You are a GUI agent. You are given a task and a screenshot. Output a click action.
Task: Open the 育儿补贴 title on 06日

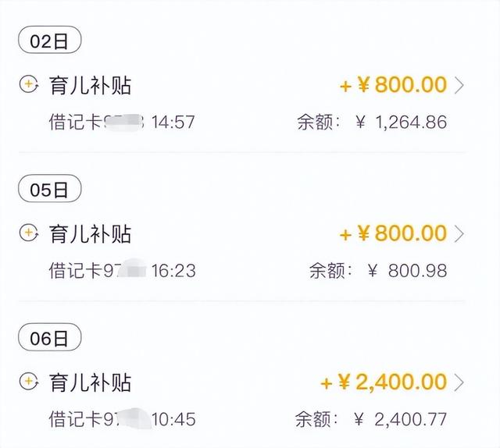tap(90, 382)
